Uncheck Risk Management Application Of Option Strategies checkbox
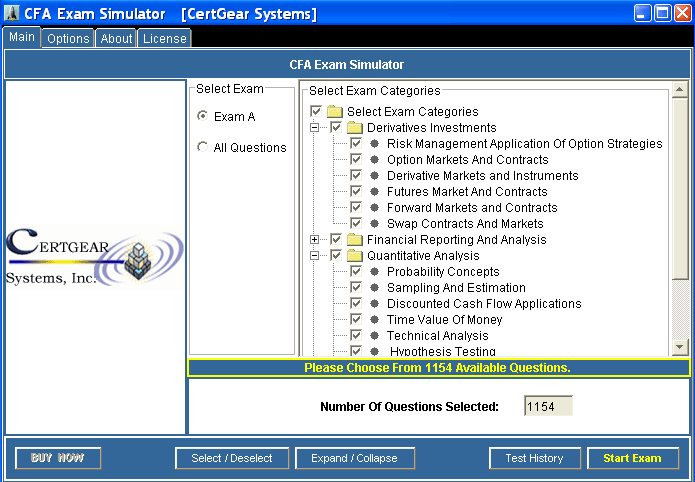The image size is (695, 482). [x=355, y=144]
